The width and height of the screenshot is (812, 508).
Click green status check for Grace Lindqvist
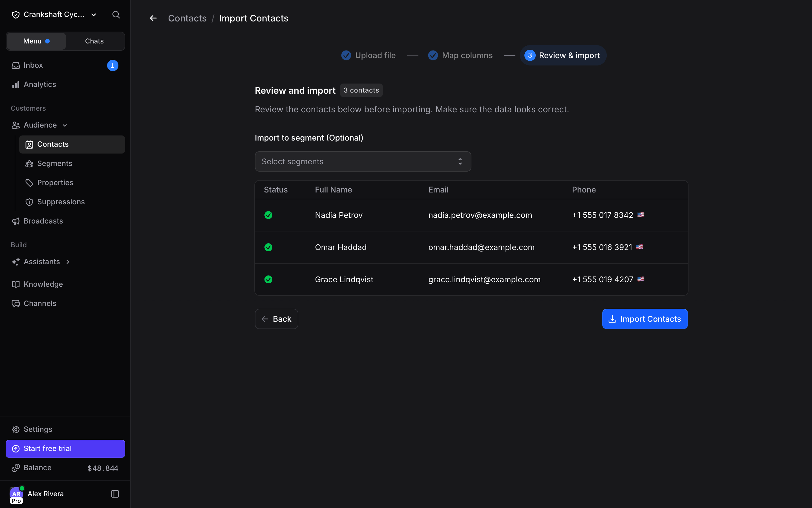point(268,279)
